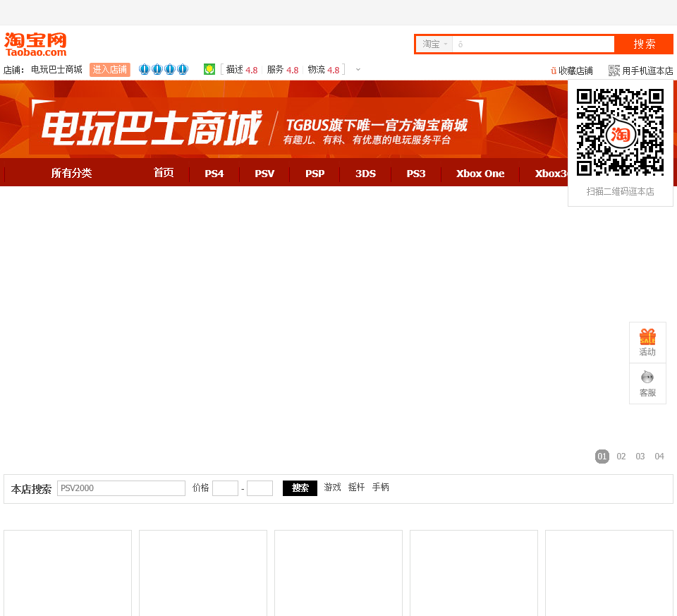This screenshot has width=677, height=616.
Task: Click the 描述 4.8 rating text
Action: (242, 70)
